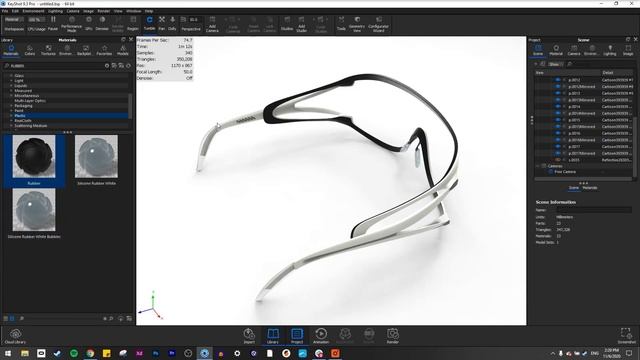Toggle the lock box beside p.0012
This screenshot has width=640, height=360.
click(564, 80)
